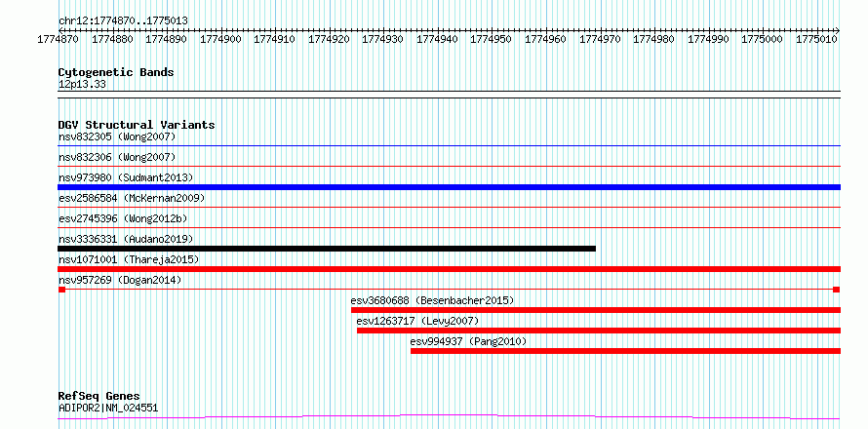
Task: Click the black cytogenetic band line
Action: tap(449, 95)
